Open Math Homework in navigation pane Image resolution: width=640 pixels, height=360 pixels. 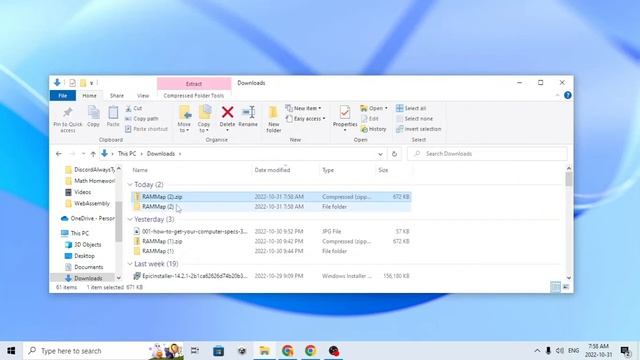coord(90,181)
